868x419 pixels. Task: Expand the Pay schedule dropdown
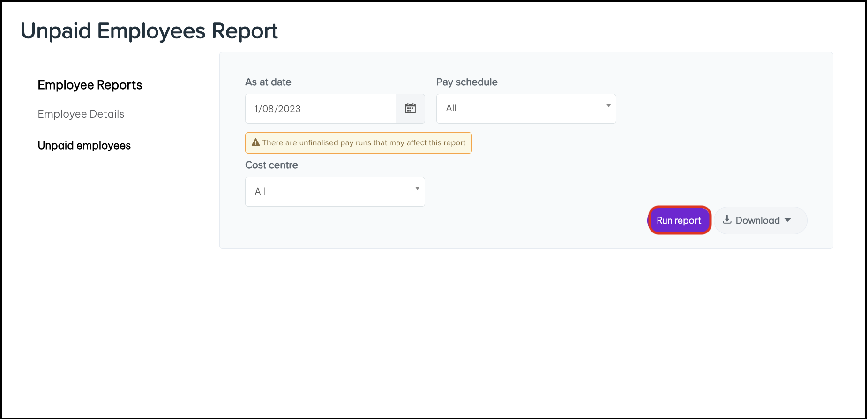point(526,109)
